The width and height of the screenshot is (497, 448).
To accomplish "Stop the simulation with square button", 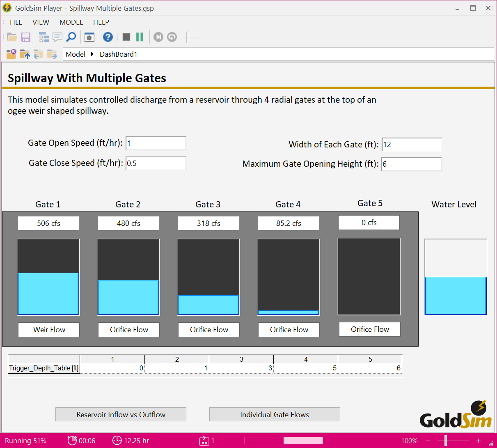I will coord(126,37).
